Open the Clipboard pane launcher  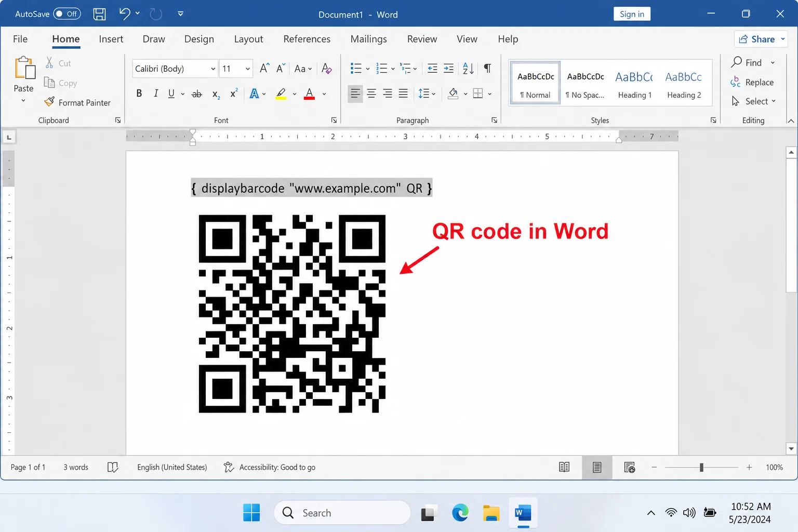click(x=118, y=120)
